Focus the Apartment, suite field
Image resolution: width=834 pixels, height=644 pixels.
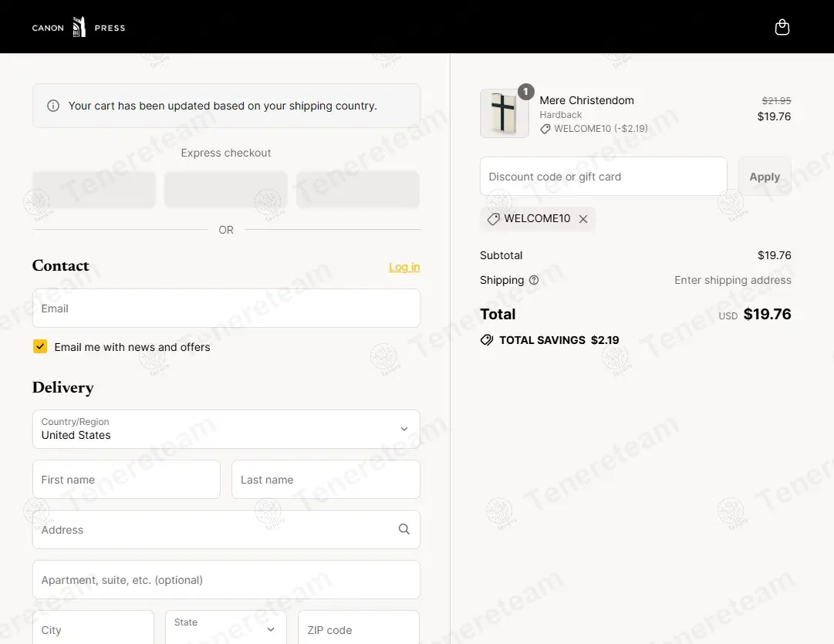tap(226, 580)
